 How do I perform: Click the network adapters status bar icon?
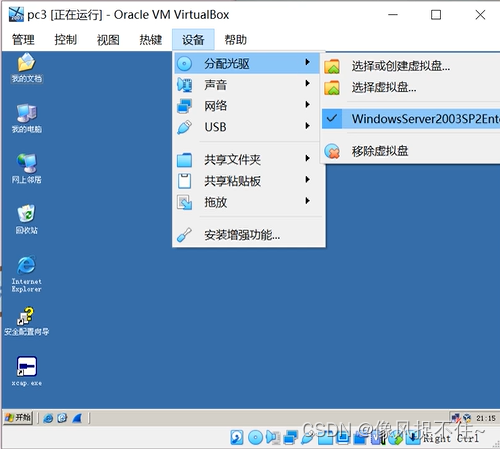tap(290, 438)
